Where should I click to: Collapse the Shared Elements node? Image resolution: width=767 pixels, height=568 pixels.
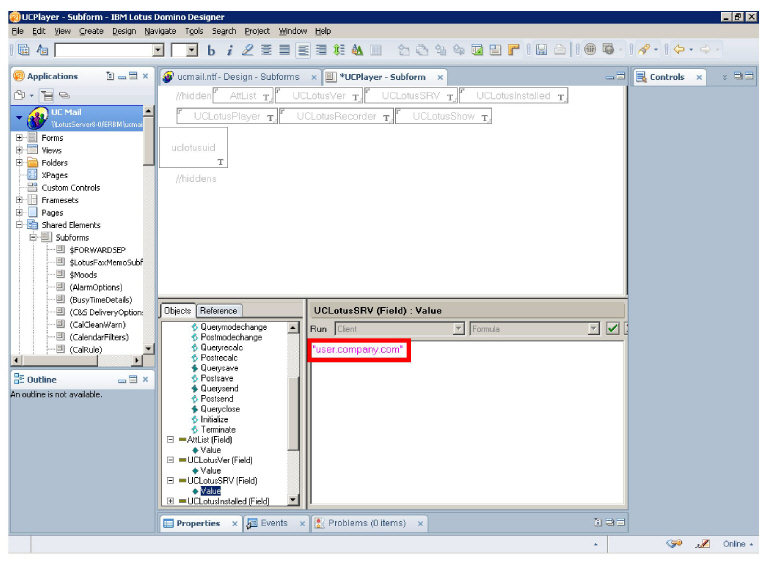tap(20, 225)
